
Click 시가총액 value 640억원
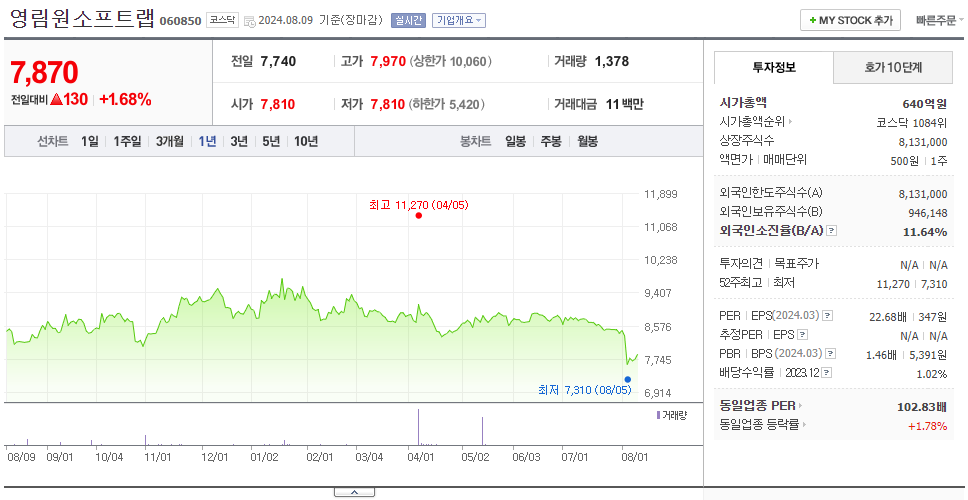coord(925,104)
